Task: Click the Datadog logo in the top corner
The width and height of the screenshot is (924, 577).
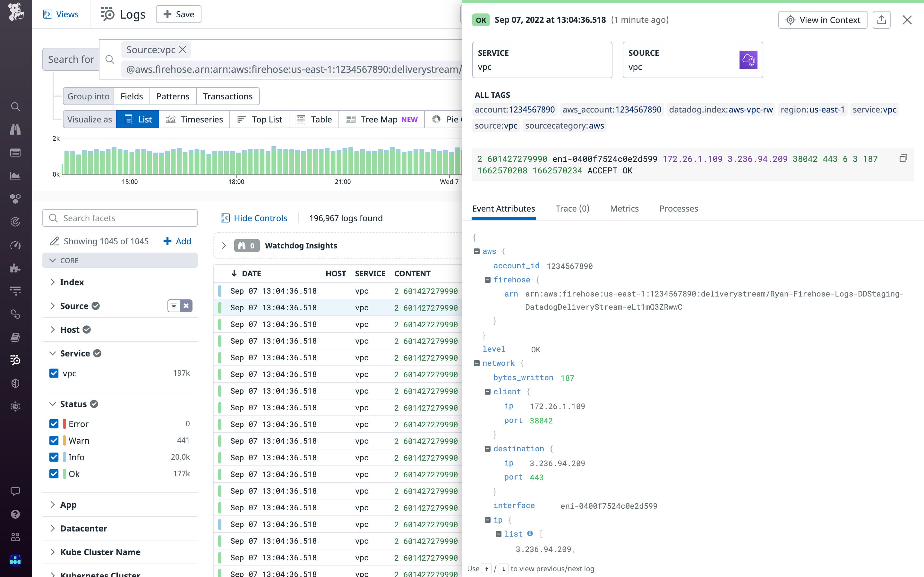Action: [15, 13]
